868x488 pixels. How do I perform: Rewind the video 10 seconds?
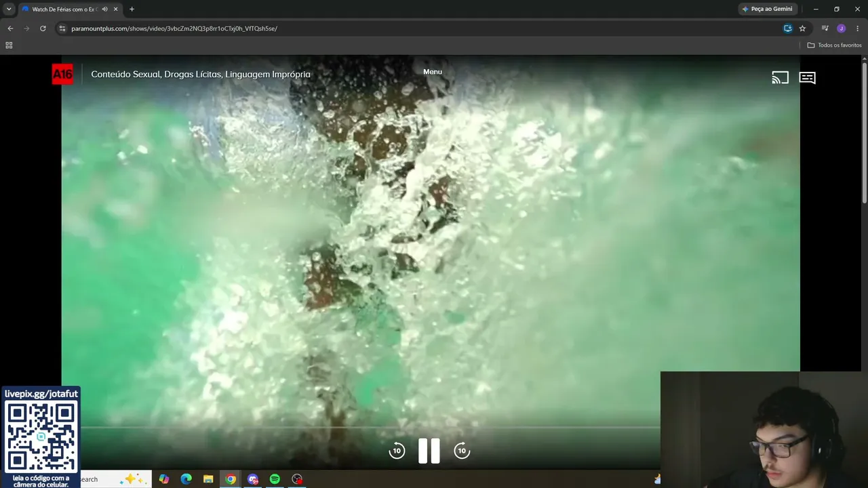397,451
